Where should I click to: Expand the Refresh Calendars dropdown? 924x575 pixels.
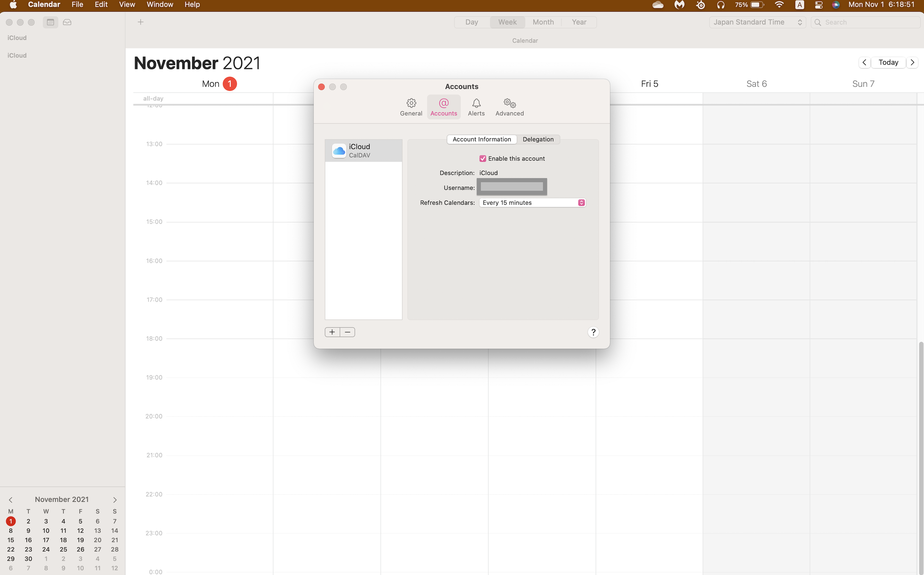[532, 203]
